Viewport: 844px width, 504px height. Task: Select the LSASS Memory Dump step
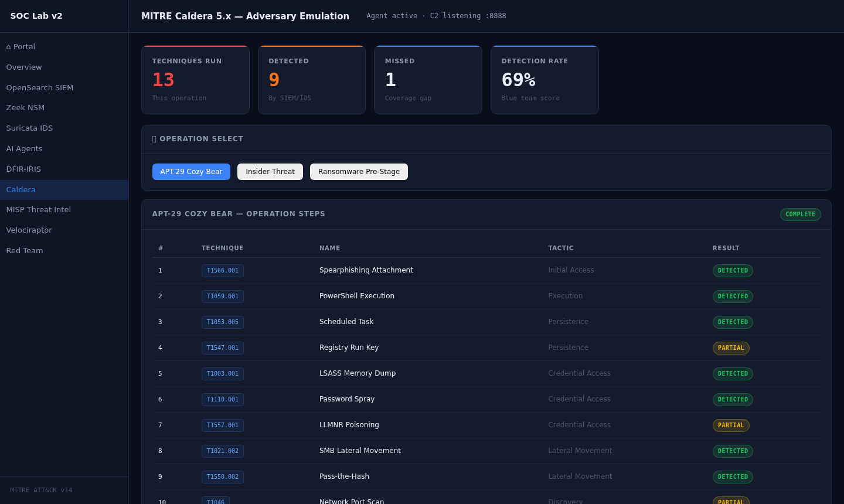[358, 373]
